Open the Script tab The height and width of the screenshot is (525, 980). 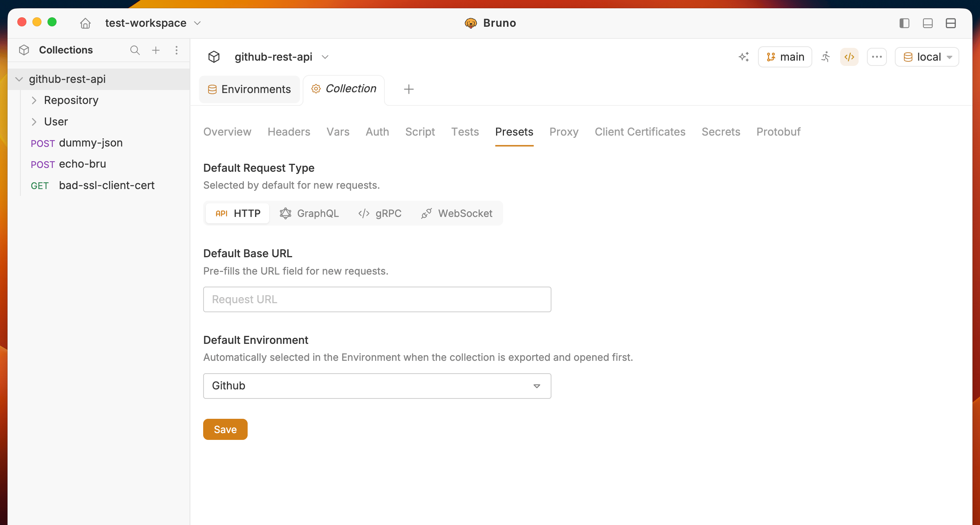click(x=420, y=132)
